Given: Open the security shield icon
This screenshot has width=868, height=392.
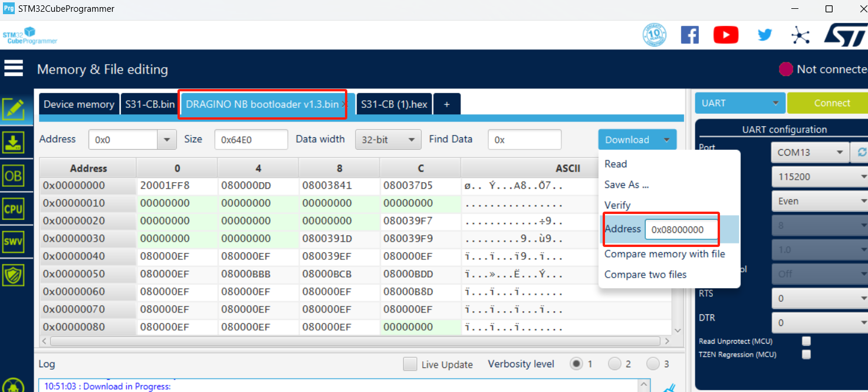Looking at the screenshot, I should point(14,275).
